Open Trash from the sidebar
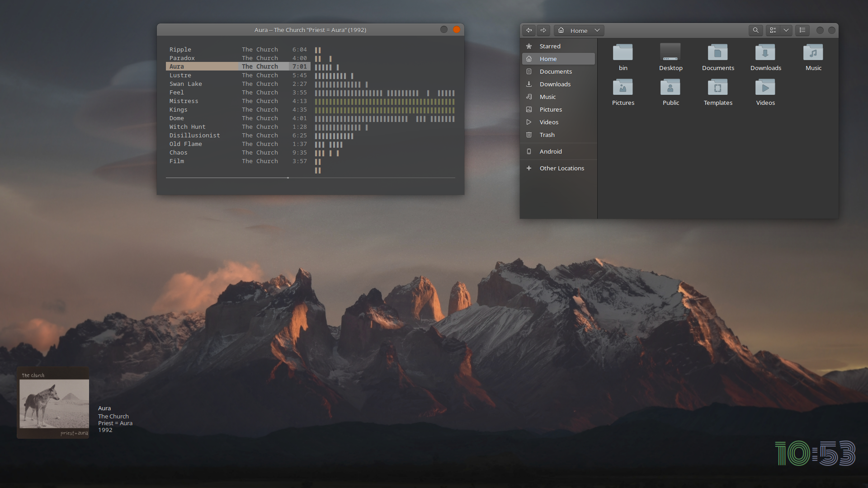Image resolution: width=868 pixels, height=488 pixels. pos(547,135)
